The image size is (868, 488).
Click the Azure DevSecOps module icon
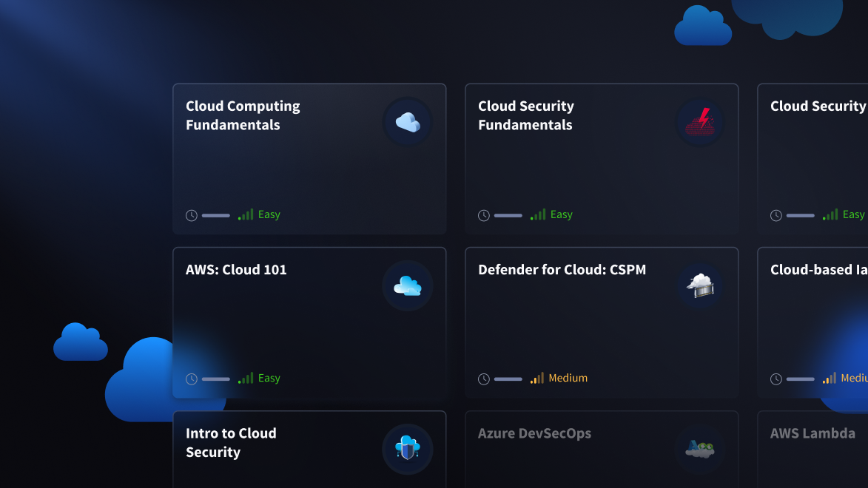700,449
